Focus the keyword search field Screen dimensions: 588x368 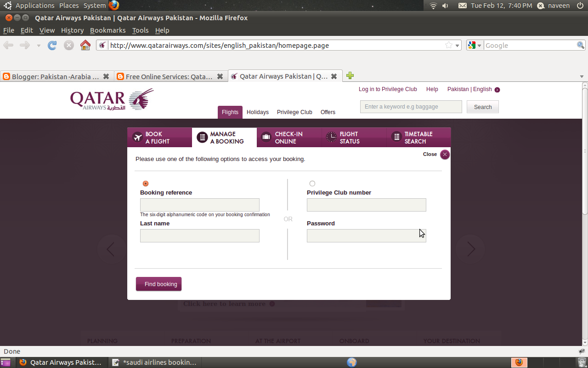tap(411, 107)
